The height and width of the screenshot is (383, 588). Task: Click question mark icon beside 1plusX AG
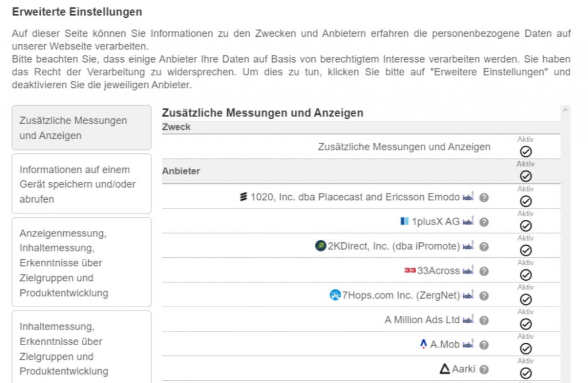pos(484,222)
